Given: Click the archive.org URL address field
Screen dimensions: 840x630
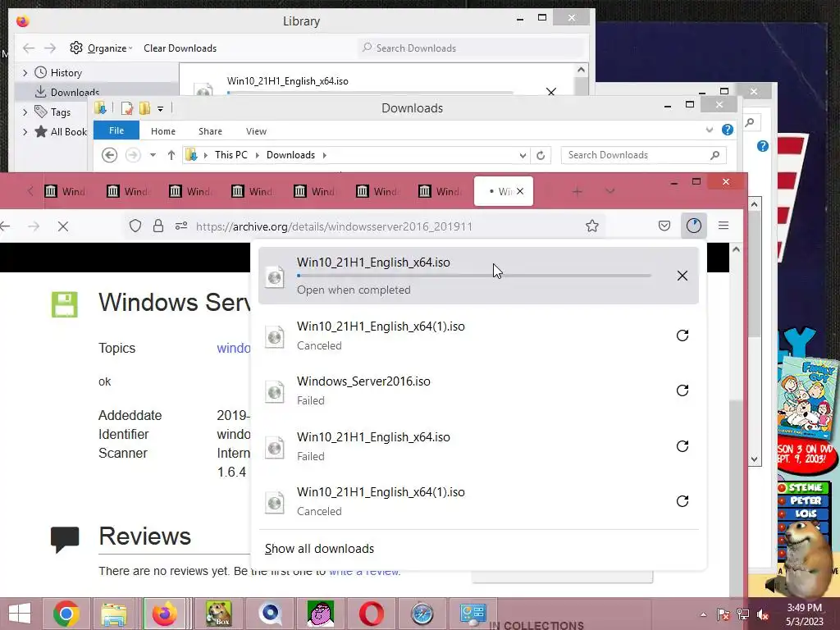Looking at the screenshot, I should 335,226.
